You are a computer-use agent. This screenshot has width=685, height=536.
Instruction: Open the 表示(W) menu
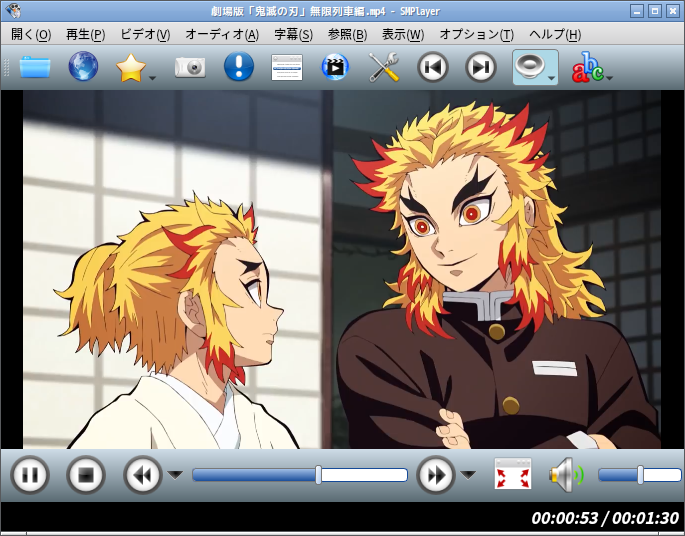point(403,35)
